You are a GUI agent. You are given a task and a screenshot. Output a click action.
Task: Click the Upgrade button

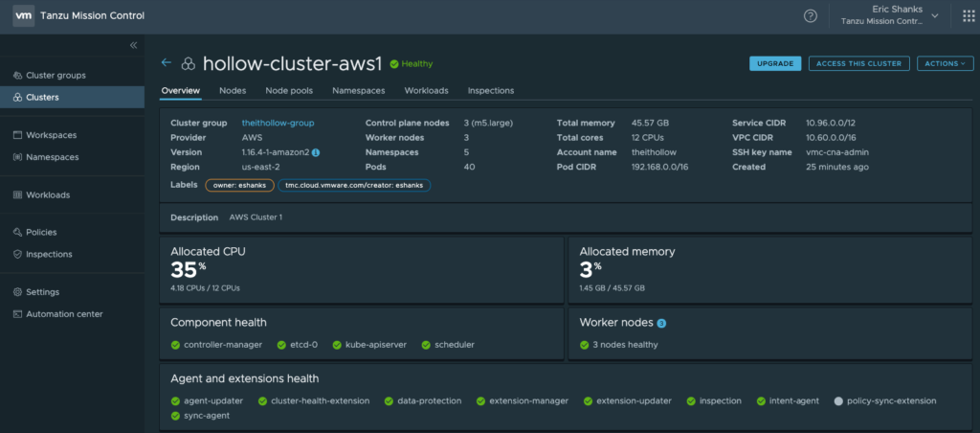point(775,63)
